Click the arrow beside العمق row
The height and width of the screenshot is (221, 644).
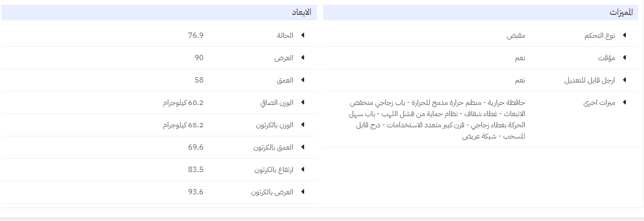tap(303, 80)
